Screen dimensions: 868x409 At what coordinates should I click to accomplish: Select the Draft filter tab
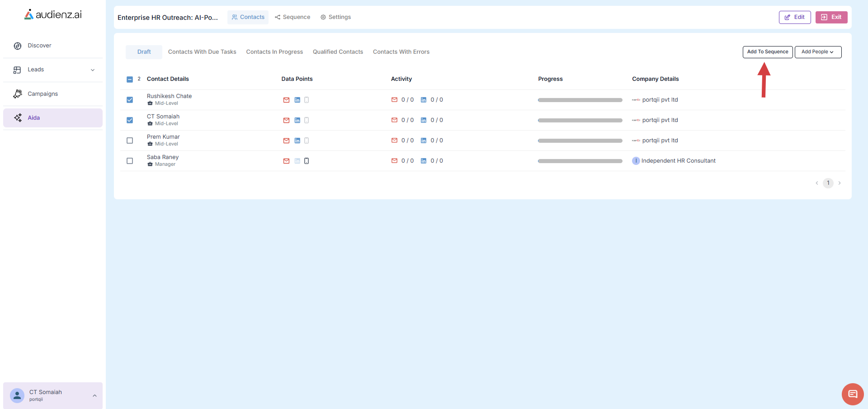click(144, 52)
